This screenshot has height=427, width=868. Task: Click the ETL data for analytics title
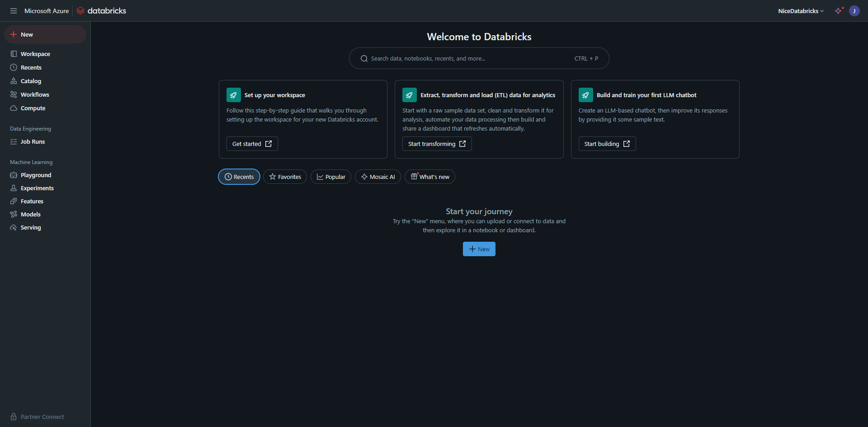(x=488, y=95)
